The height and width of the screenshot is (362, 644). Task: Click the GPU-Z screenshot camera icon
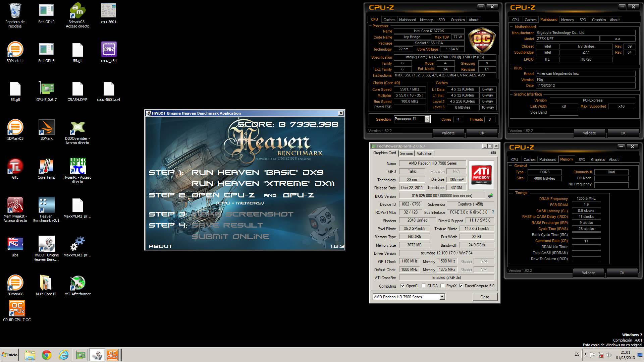[493, 153]
